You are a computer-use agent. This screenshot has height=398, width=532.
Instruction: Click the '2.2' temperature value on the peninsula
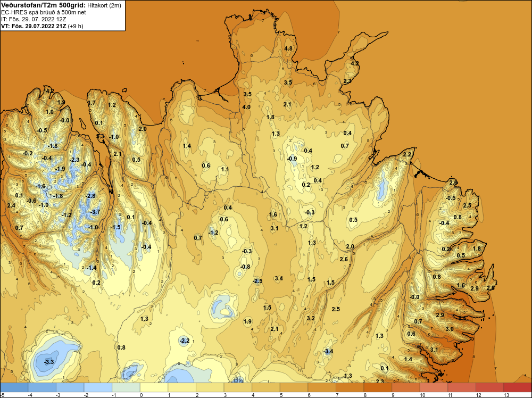click(407, 154)
